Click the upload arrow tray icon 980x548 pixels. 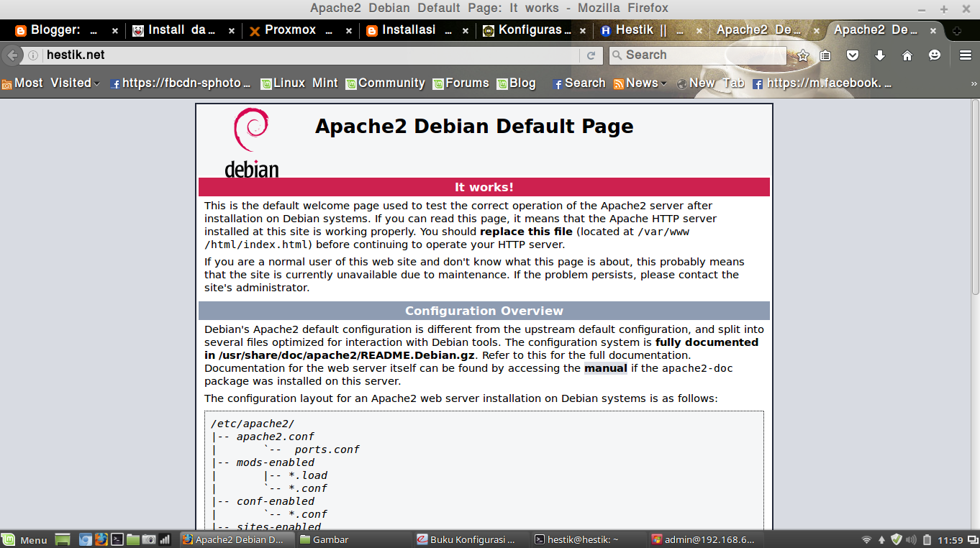click(x=882, y=539)
